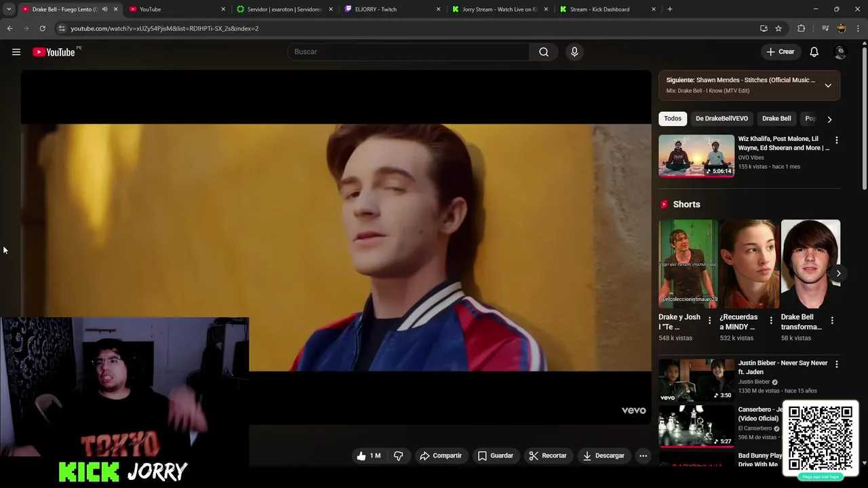Show more filter chips with right arrow
This screenshot has height=488, width=868.
[829, 119]
